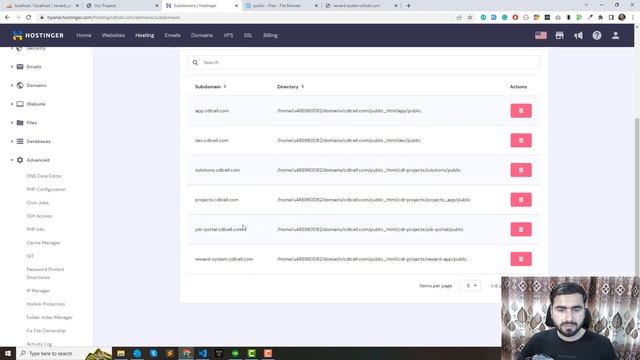
Task: Click the subdomain search field
Action: (364, 62)
